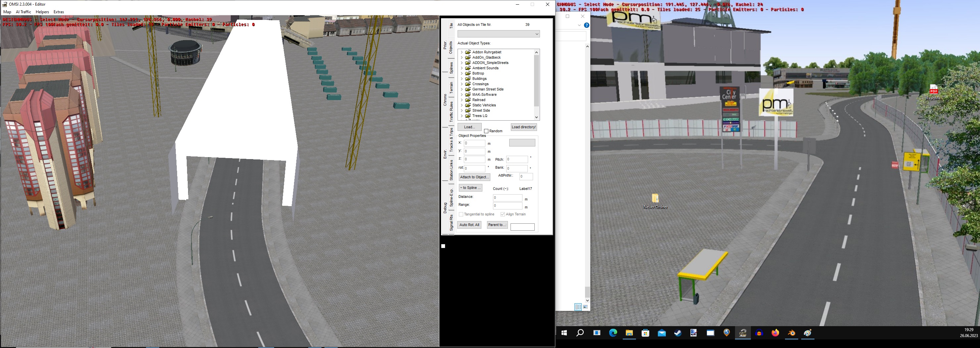Expand the Addon Ruhrgebiet tree folder
This screenshot has height=348, width=980.
tap(462, 52)
